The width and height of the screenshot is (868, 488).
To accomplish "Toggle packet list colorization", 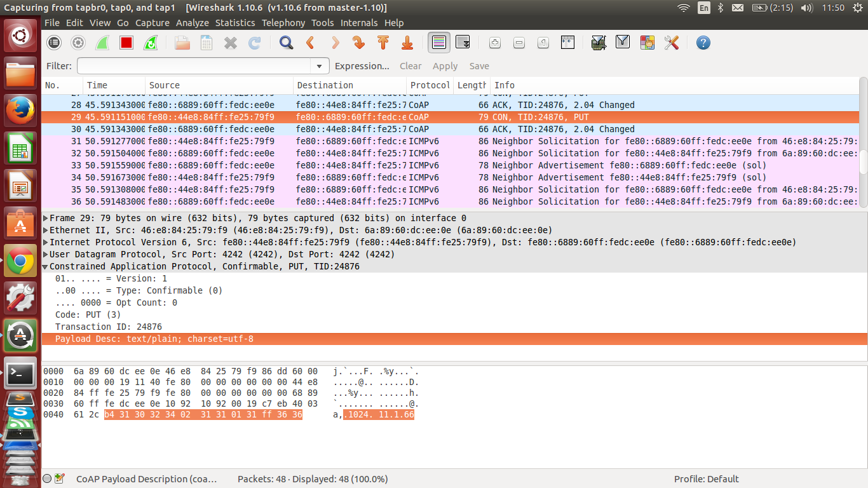I will 439,43.
